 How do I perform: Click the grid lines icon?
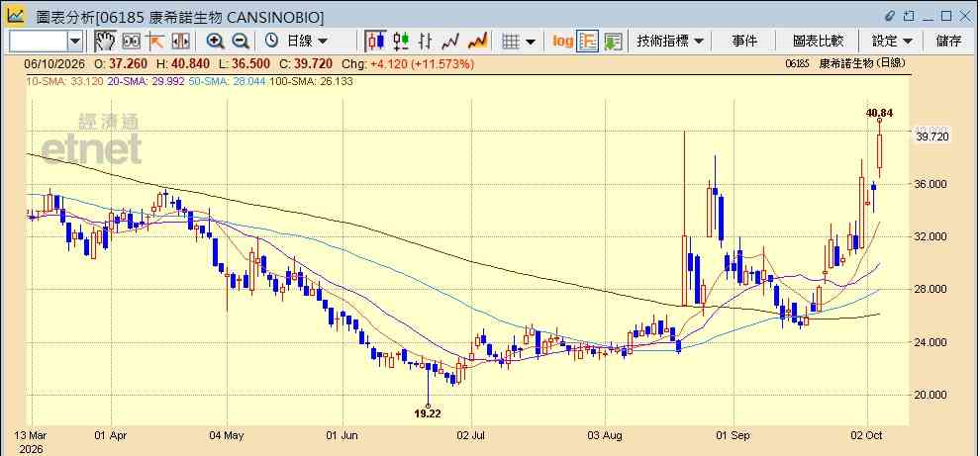pyautogui.click(x=511, y=42)
